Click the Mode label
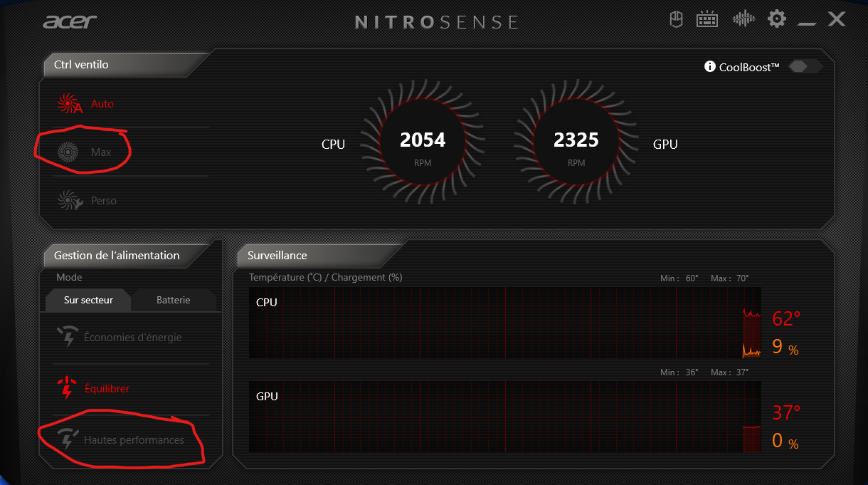 tap(69, 277)
